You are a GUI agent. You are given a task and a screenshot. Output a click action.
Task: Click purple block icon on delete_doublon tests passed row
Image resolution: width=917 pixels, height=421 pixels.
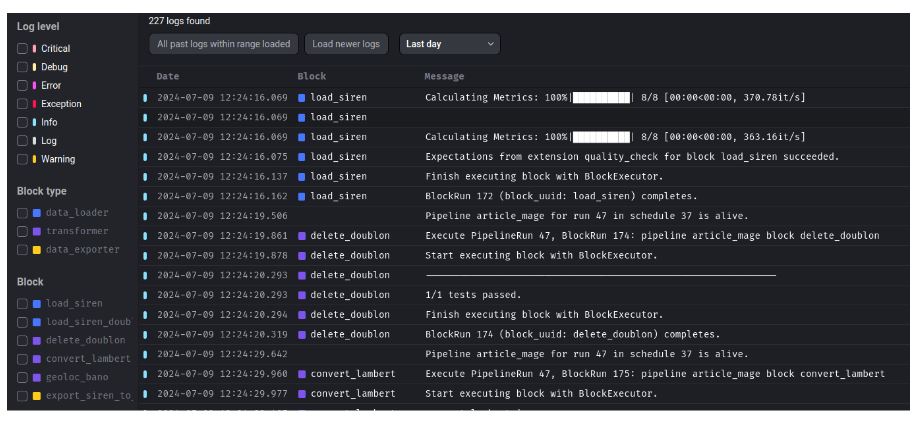click(302, 295)
